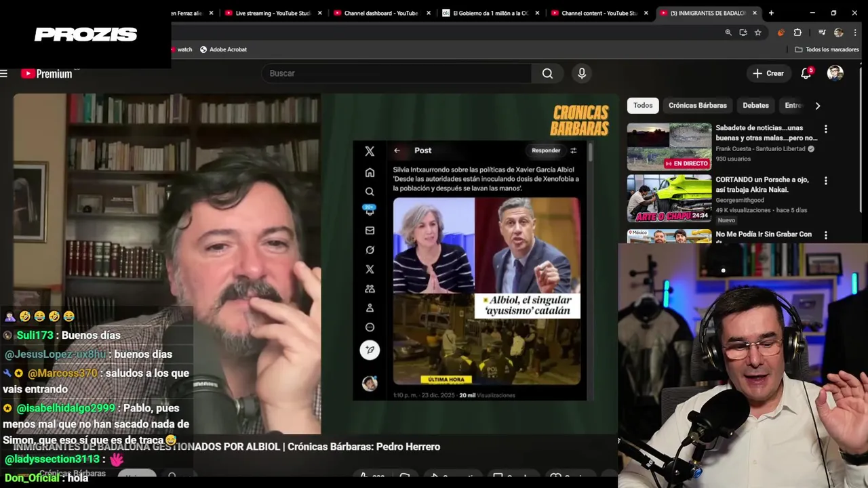This screenshot has height=488, width=868.
Task: Switch to Channel content - YouTube Studio tab
Action: [x=599, y=13]
